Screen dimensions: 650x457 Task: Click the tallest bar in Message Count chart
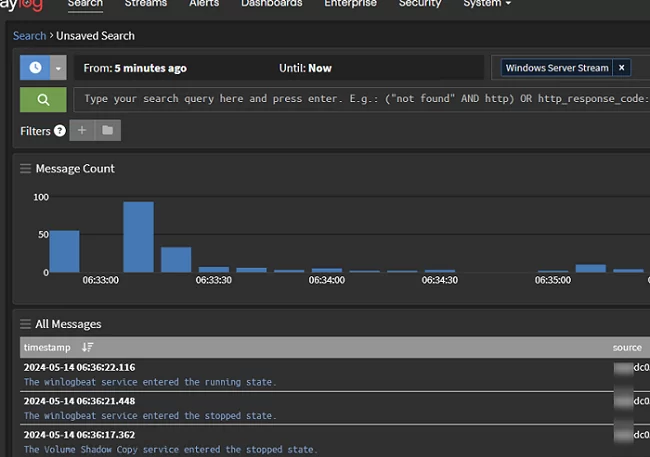(x=138, y=237)
